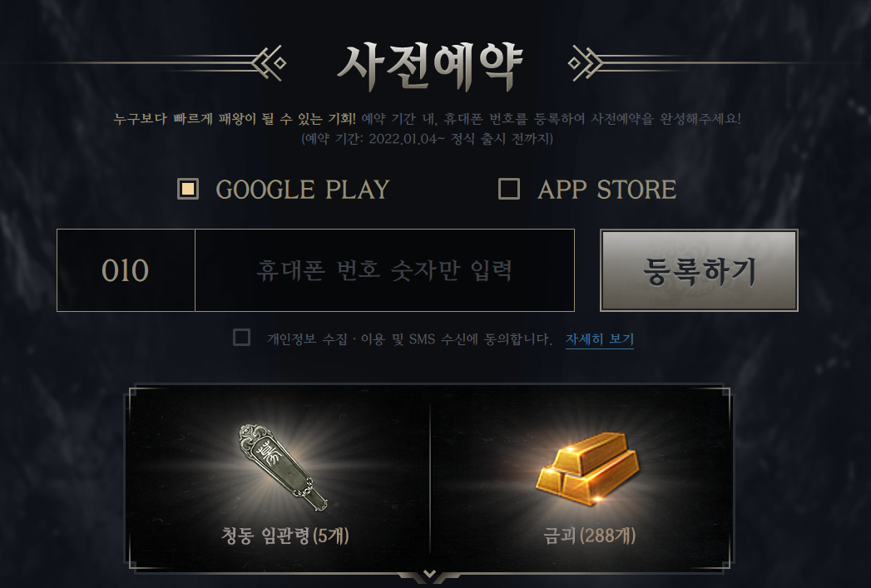Expand the rewards with the bottom chevron
The image size is (871, 588).
428,574
